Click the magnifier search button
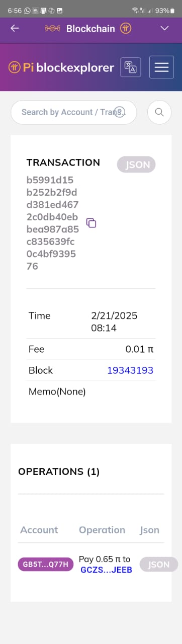 [x=159, y=112]
